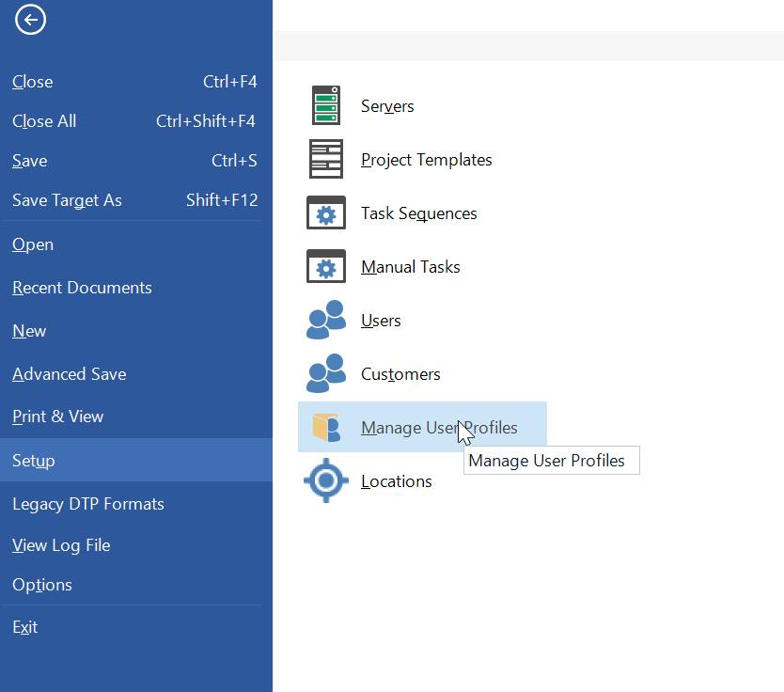The width and height of the screenshot is (784, 692).
Task: Select the Setup menu entry
Action: pos(136,460)
